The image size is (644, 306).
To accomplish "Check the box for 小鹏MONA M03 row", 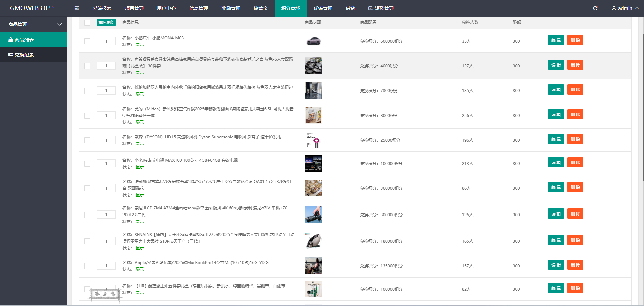I will point(87,41).
